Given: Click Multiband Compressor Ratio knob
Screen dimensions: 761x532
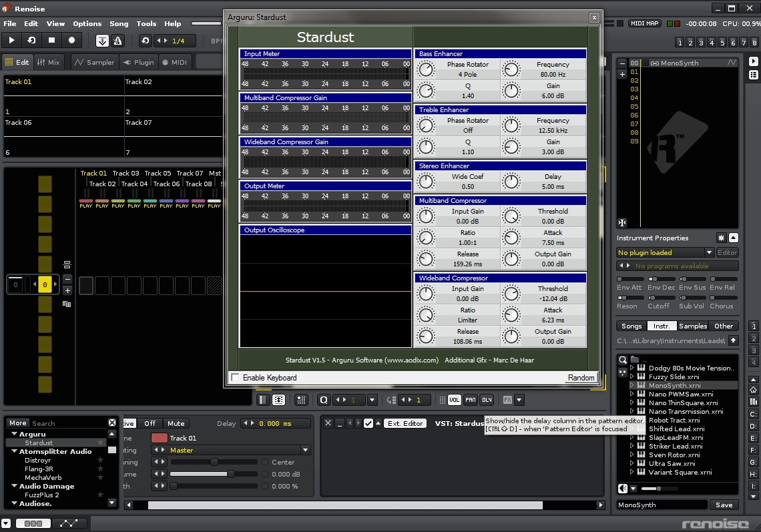Looking at the screenshot, I should coord(426,238).
